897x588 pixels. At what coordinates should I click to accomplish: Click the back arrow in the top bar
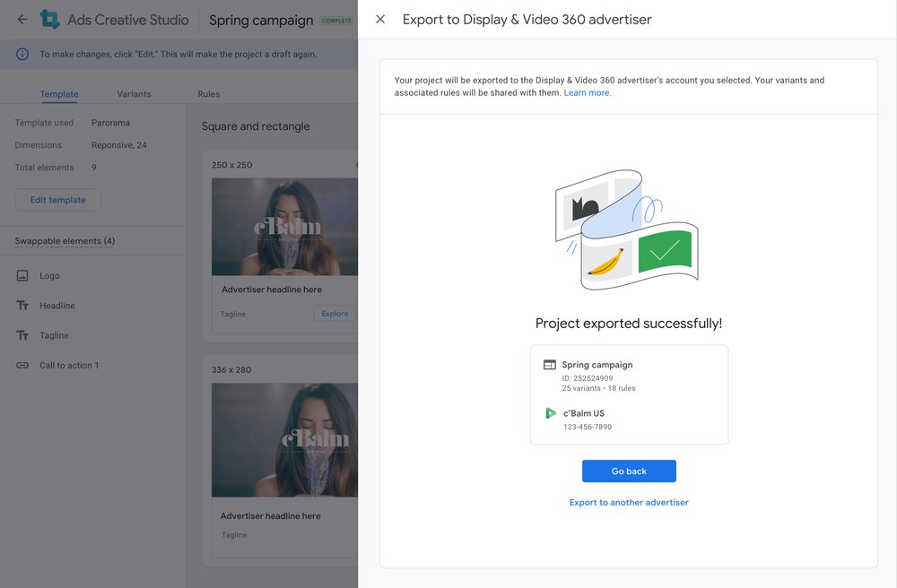(22, 19)
